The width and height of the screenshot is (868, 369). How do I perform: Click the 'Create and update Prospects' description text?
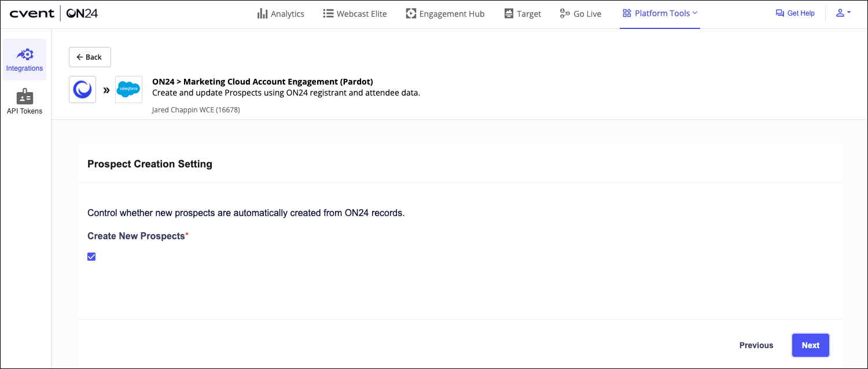[x=286, y=93]
